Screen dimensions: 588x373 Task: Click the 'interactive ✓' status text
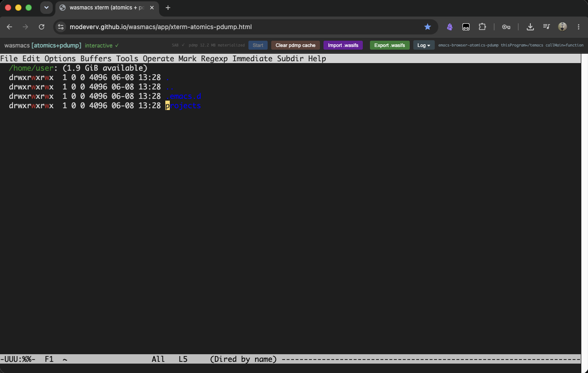[x=102, y=45]
